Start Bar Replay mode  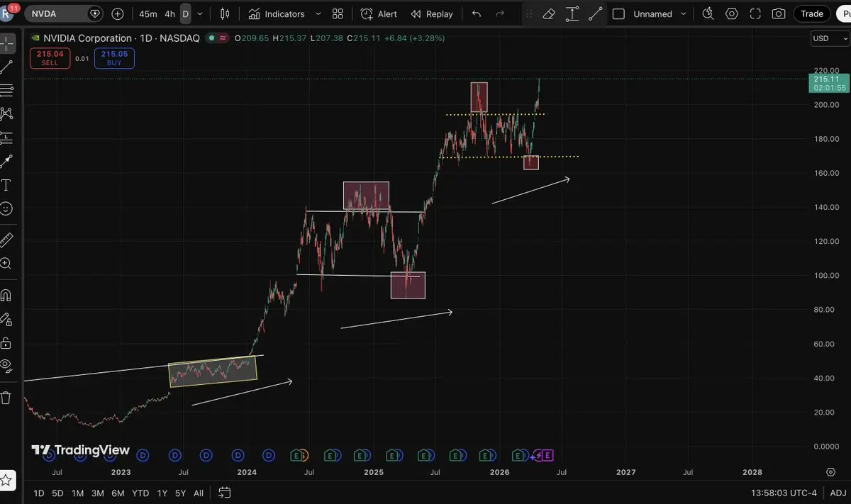(431, 13)
